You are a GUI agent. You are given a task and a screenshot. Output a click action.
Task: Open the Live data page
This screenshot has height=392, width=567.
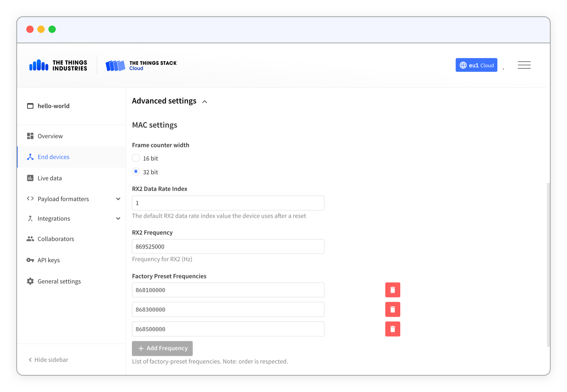(50, 178)
